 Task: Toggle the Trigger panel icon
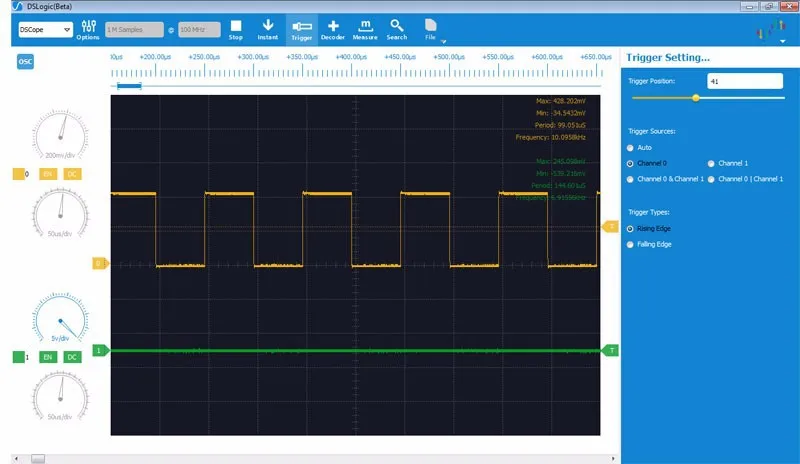click(x=302, y=30)
